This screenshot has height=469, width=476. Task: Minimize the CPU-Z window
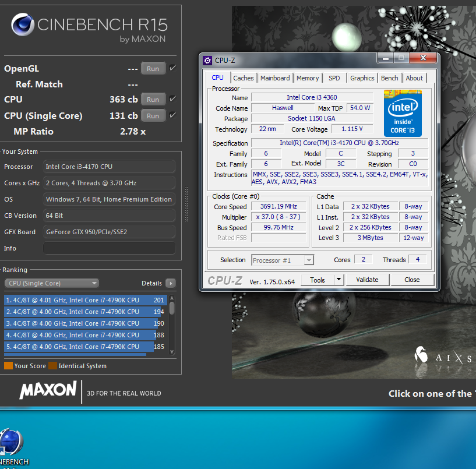pos(386,58)
